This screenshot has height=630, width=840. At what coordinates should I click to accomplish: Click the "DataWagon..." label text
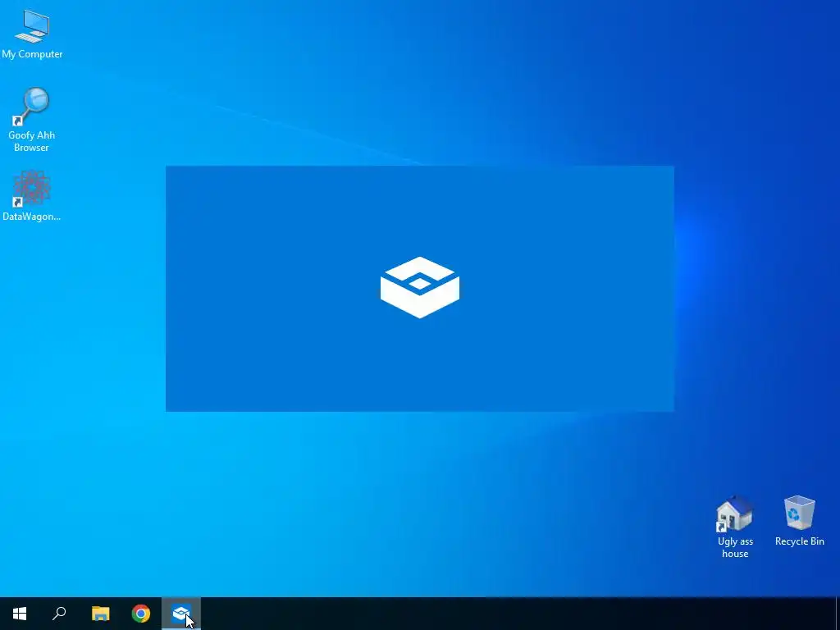coord(32,217)
